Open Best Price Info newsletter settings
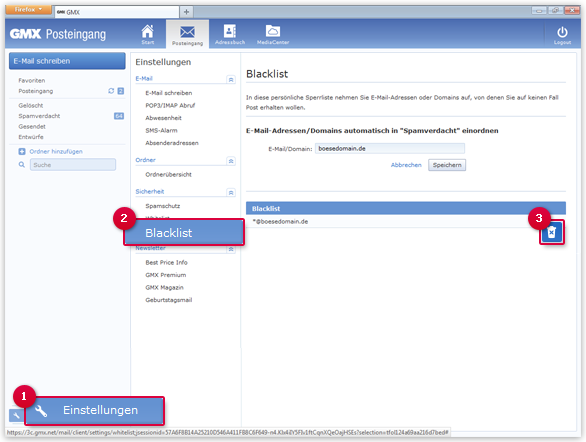 pos(166,262)
